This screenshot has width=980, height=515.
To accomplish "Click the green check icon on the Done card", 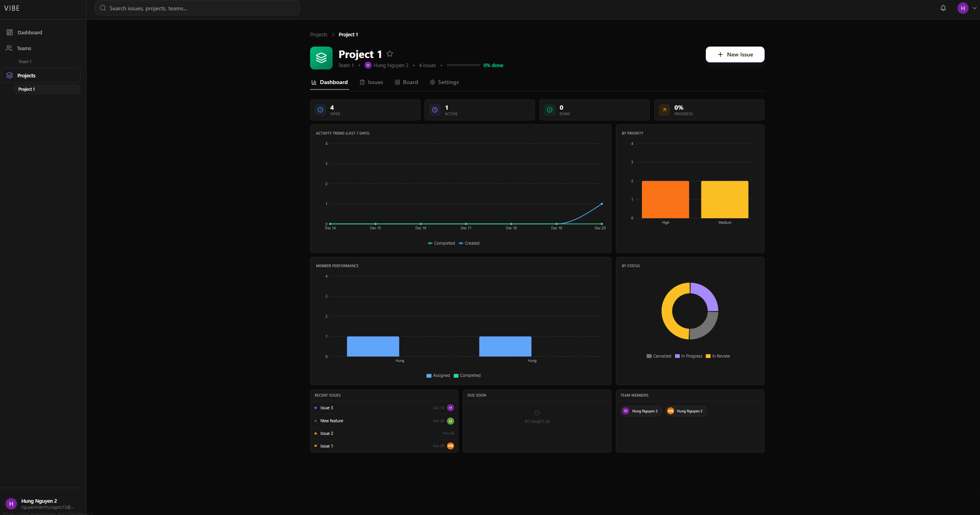I will [549, 110].
